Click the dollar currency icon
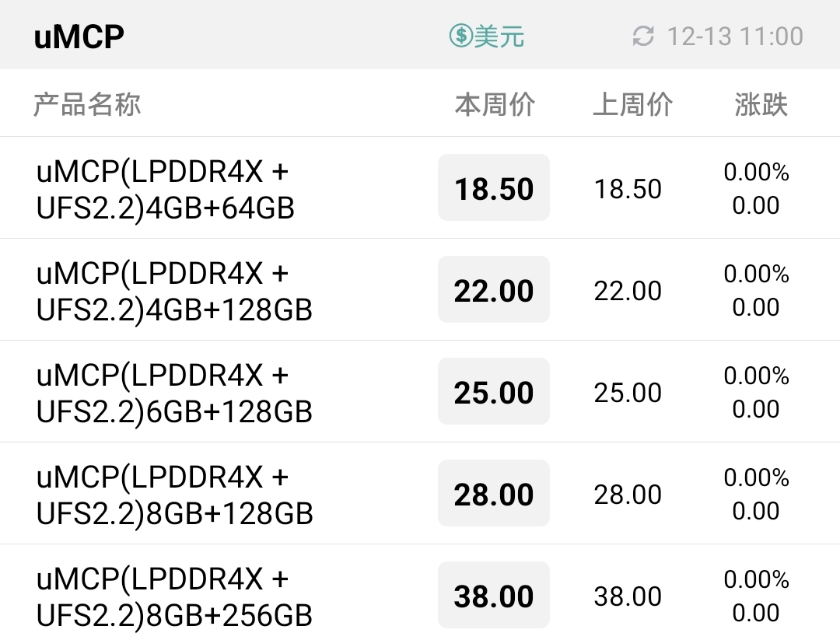Viewport: 840px width, 640px height. (460, 36)
